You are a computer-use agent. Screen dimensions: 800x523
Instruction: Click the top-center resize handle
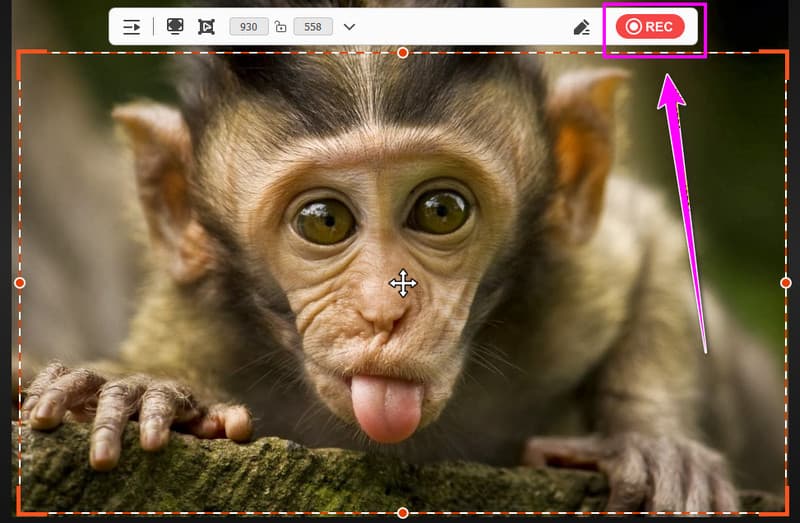(x=403, y=52)
